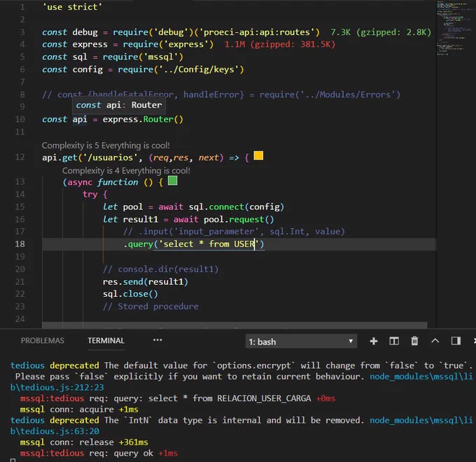Click line number 18 in the gutter
This screenshot has width=476, height=462.
(20, 244)
